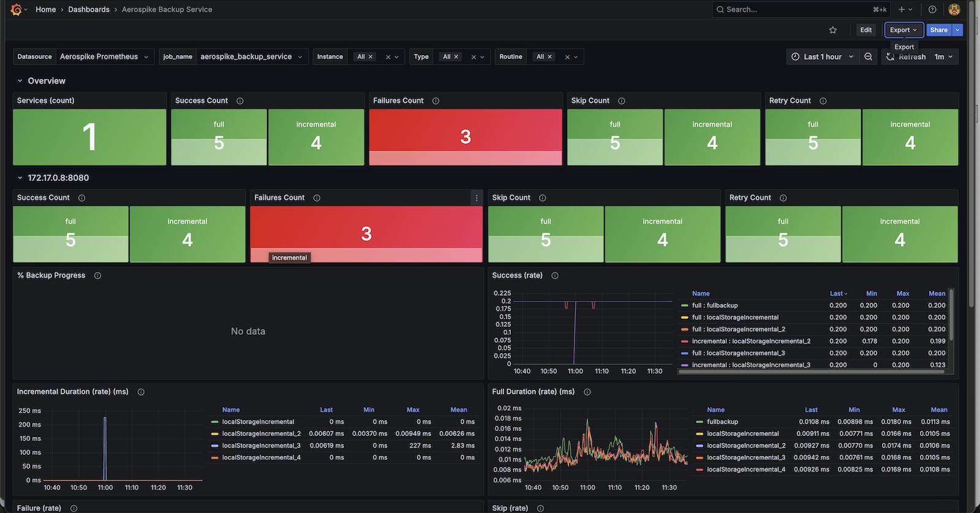Open the Failures Count panel kebab menu

tap(477, 198)
